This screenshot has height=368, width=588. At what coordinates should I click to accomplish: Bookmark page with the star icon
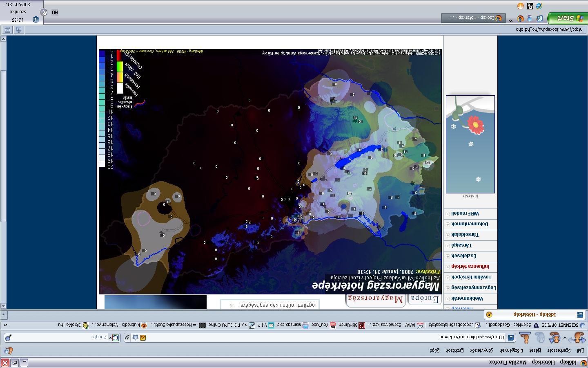[x=135, y=338]
